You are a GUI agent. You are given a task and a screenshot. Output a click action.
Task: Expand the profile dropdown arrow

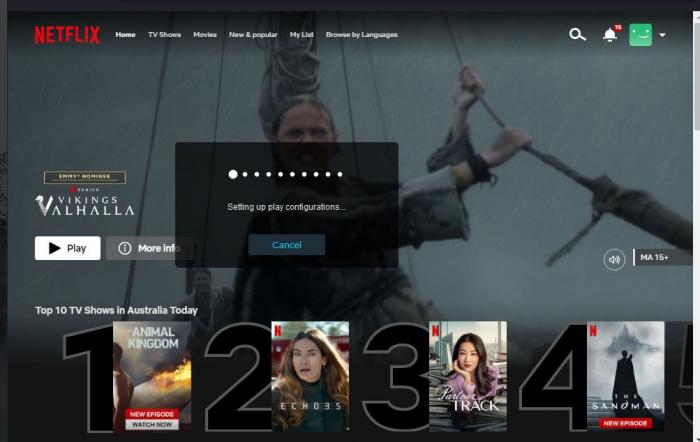pyautogui.click(x=662, y=35)
